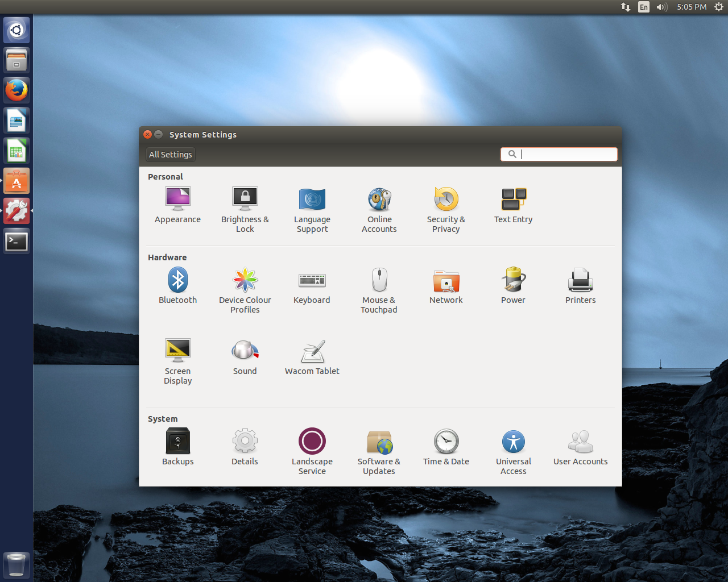This screenshot has height=582, width=728.
Task: Open Time & Date settings
Action: [446, 447]
